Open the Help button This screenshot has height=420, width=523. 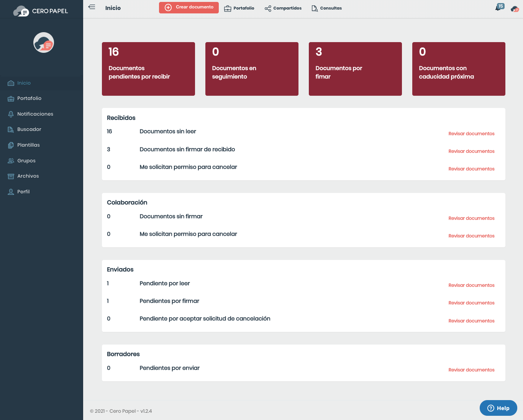(498, 408)
